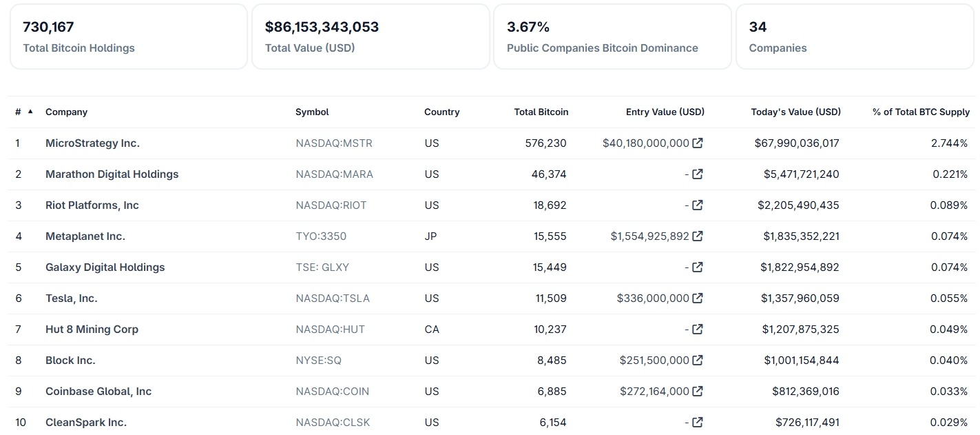Viewport: 980px width, 435px height.
Task: Open Block Inc. entry value external link icon
Action: pos(698,361)
